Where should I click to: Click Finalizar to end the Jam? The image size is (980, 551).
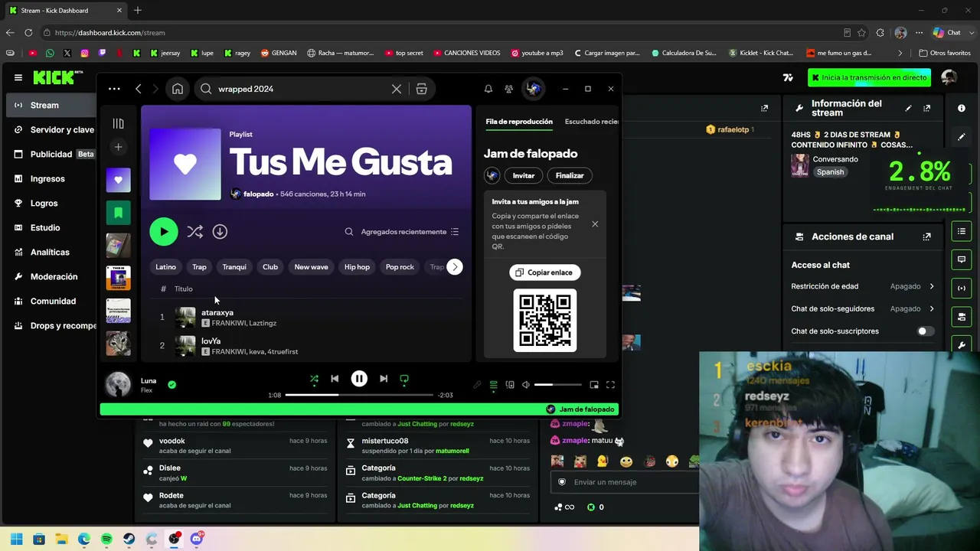570,175
